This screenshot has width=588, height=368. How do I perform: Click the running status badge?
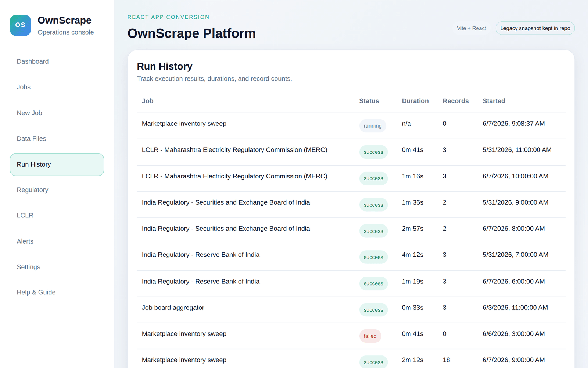tap(373, 126)
